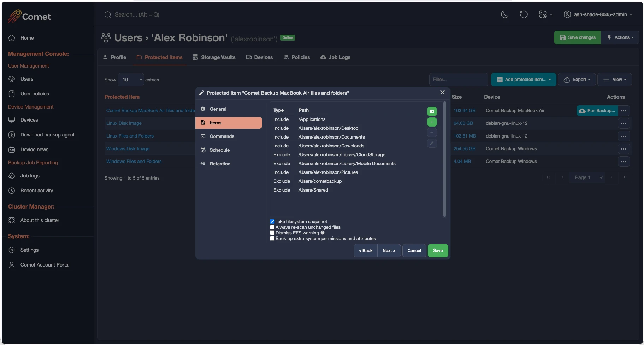Open the ash-shade-8045-admin account menu
This screenshot has width=644, height=345.
[598, 14]
